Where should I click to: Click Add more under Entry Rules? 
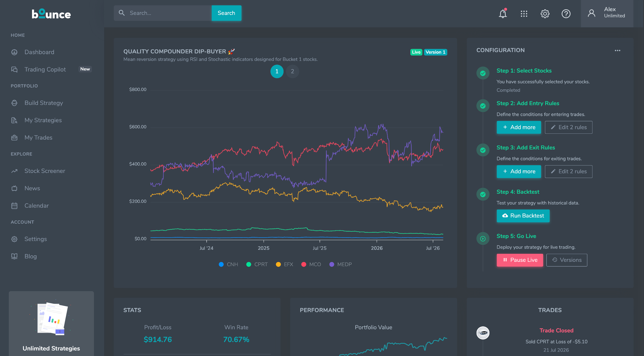[x=519, y=127]
